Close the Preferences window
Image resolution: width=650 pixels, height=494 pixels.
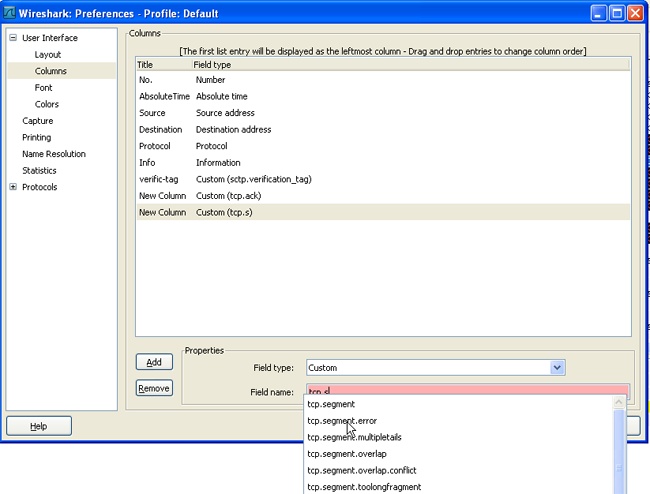tap(635, 13)
